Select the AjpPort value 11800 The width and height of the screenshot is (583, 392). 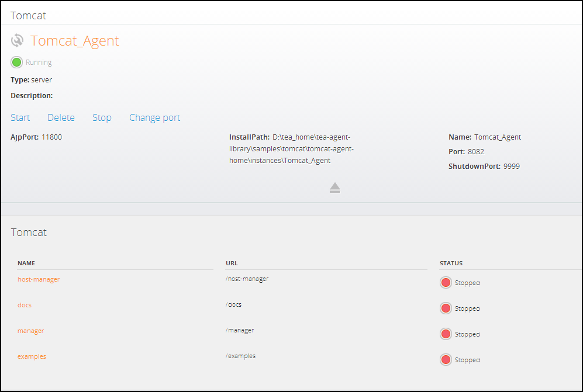point(51,137)
